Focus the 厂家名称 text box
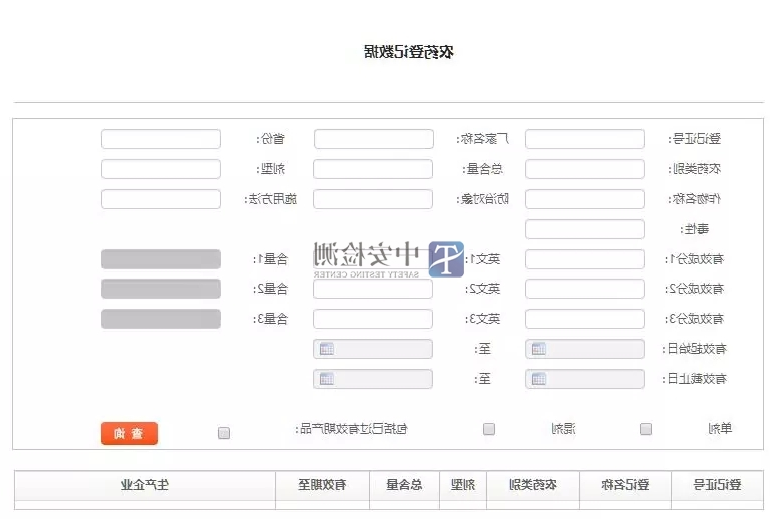The width and height of the screenshot is (777, 519). [x=373, y=139]
